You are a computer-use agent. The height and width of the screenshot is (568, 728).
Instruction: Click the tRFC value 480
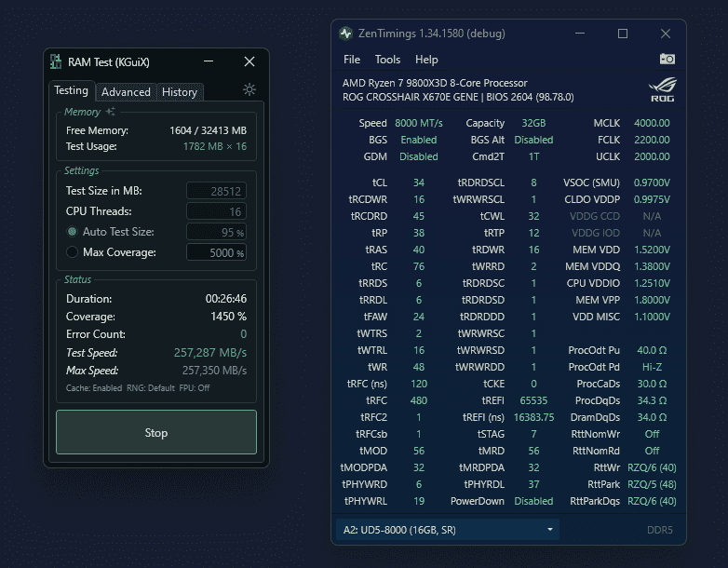[x=419, y=400]
